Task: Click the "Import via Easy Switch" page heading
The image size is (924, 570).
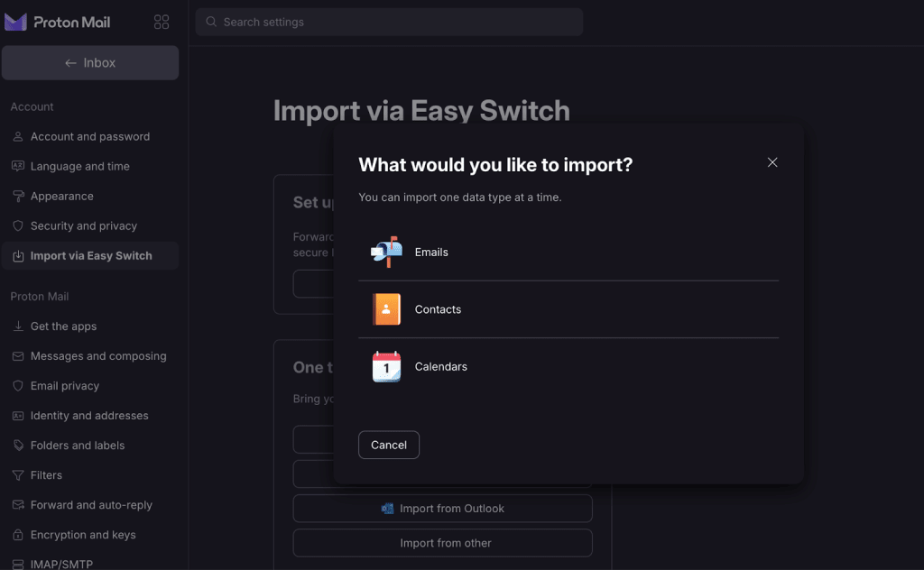Action: point(421,111)
